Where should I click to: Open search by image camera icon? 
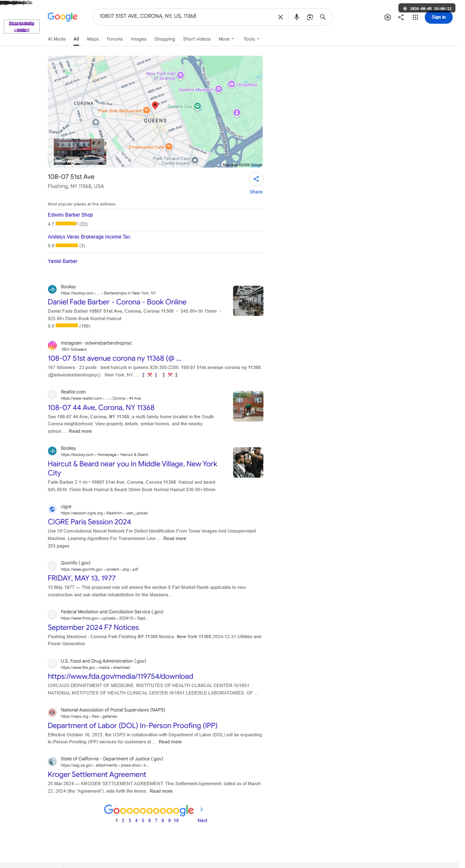pyautogui.click(x=310, y=17)
